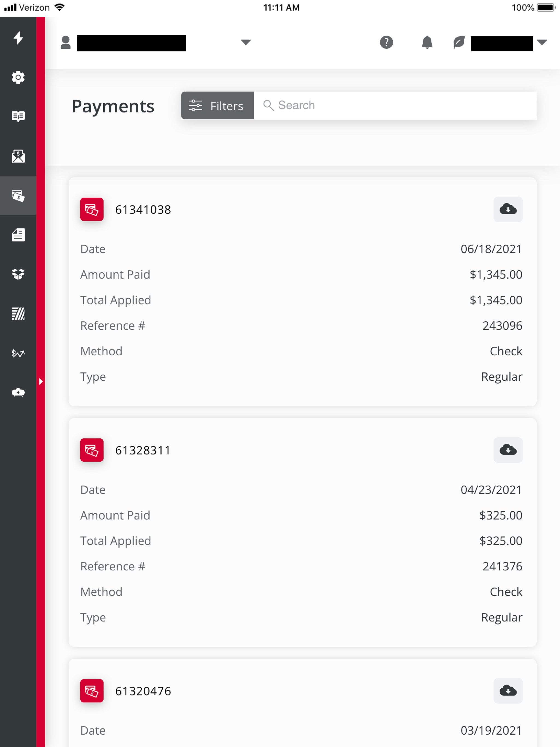View notifications bell

(427, 42)
